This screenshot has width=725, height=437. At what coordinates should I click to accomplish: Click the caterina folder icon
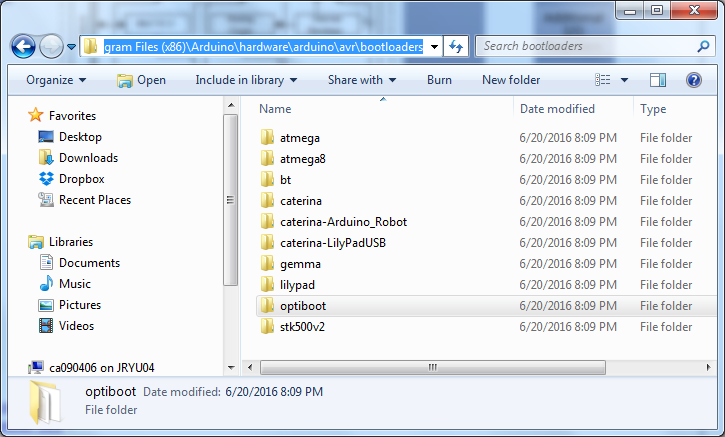(267, 200)
